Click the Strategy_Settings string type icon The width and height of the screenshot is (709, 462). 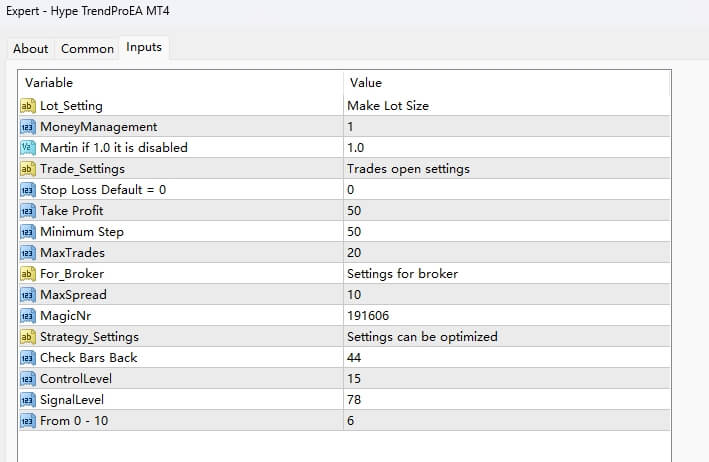click(x=27, y=336)
